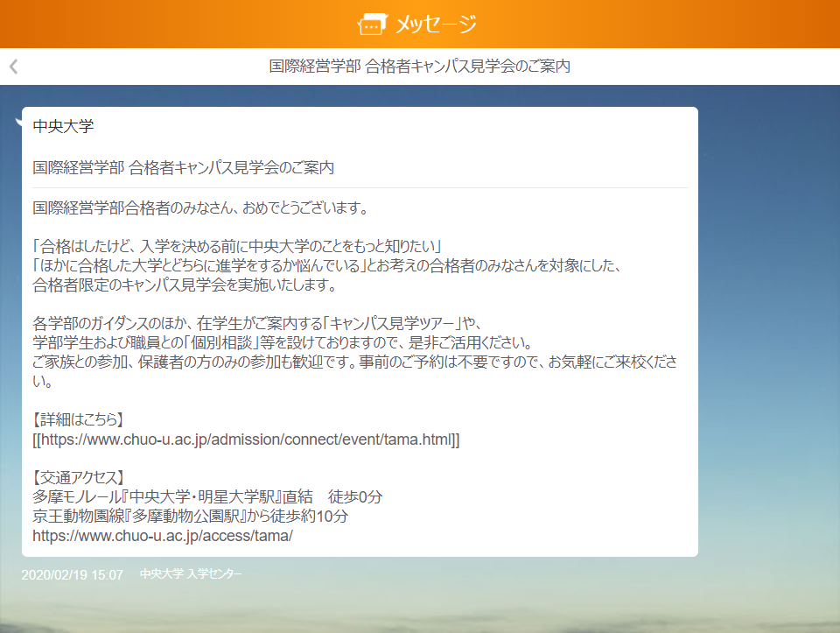The width and height of the screenshot is (840, 633).
Task: Click the subject line inside the message bubble
Action: (x=183, y=167)
